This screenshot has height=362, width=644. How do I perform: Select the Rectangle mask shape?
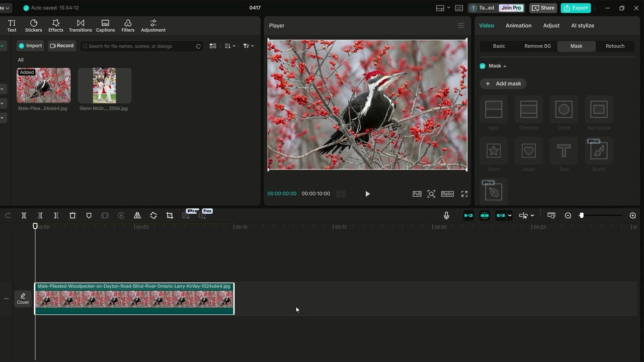click(599, 113)
